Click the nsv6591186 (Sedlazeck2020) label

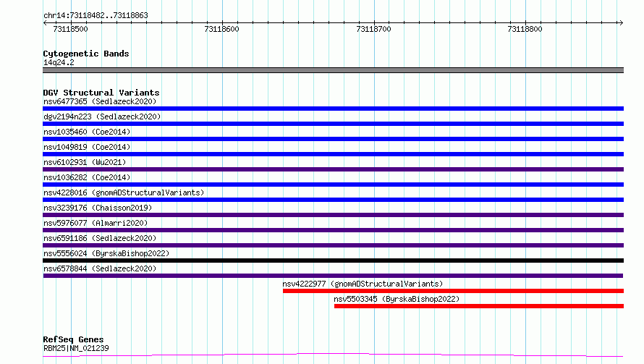tap(100, 238)
